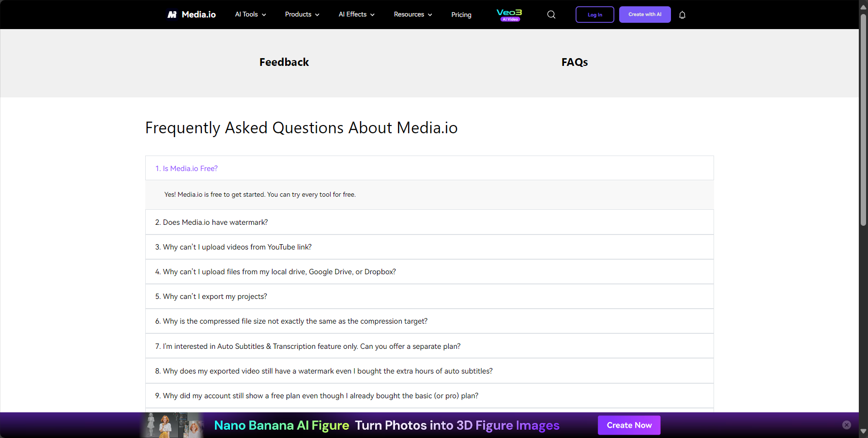Click the scrollbar up arrow

point(863,7)
